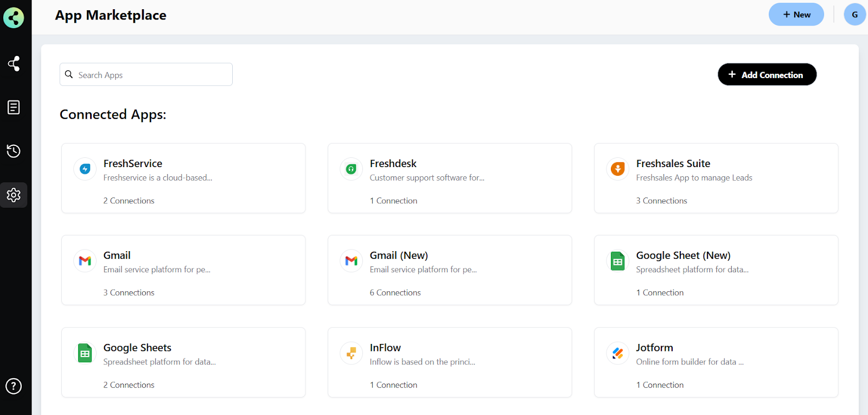Click the Add Connection button
Viewport: 868px width, 415px height.
[x=767, y=74]
